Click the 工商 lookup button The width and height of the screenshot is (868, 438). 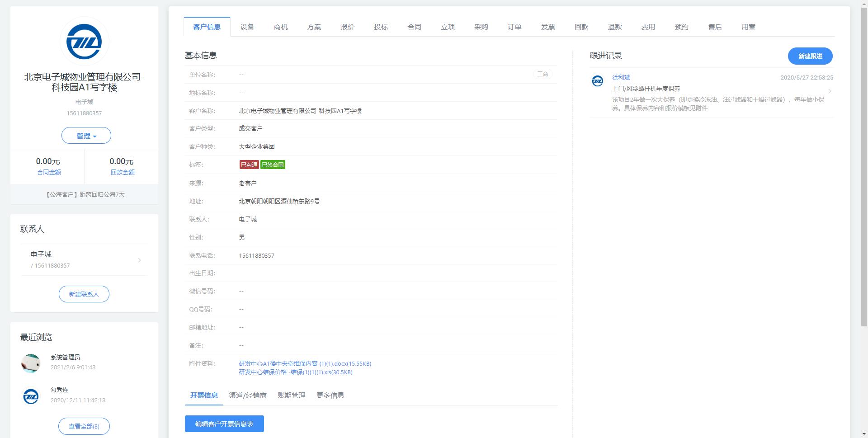pyautogui.click(x=542, y=74)
